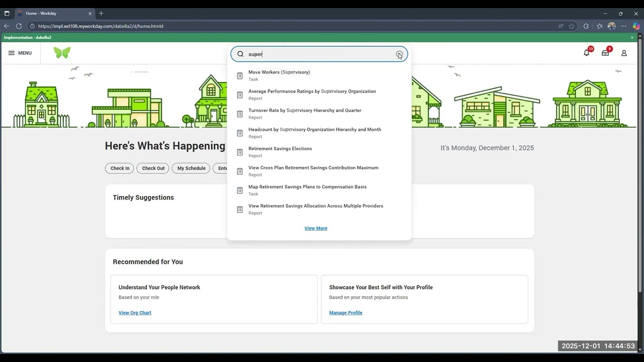Click the Workday butterfly logo
The image size is (644, 362).
point(62,53)
